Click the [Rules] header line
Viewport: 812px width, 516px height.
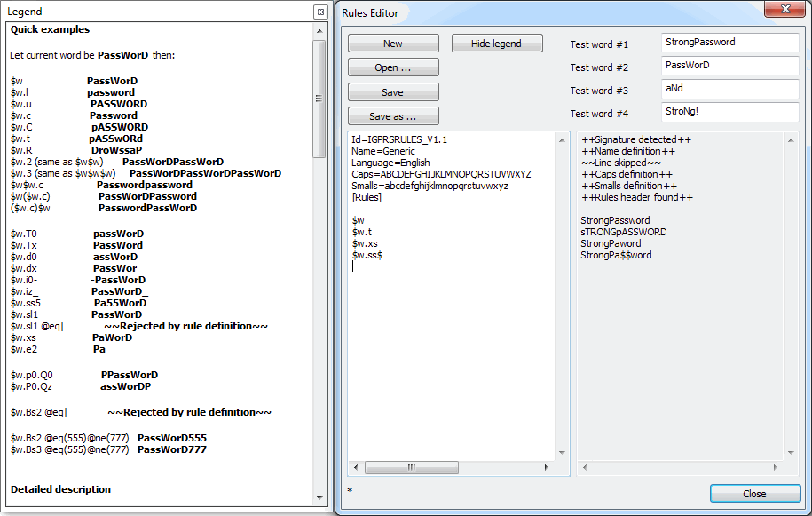(367, 197)
